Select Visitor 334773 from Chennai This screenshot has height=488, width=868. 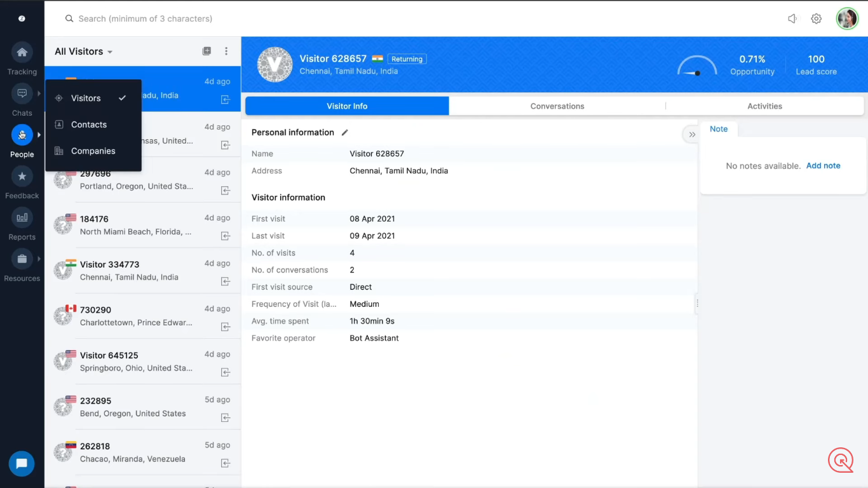[142, 271]
